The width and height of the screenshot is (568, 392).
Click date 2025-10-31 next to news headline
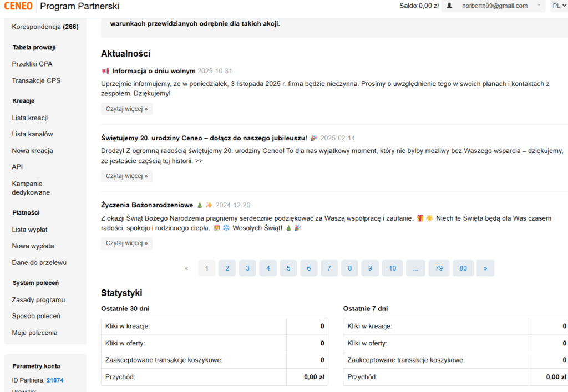[215, 71]
